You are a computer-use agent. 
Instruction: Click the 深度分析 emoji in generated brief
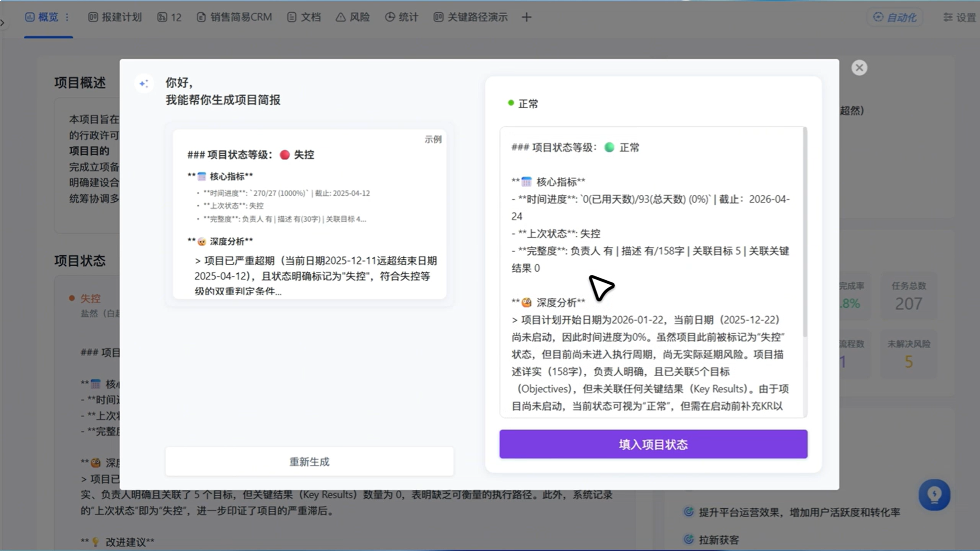527,302
